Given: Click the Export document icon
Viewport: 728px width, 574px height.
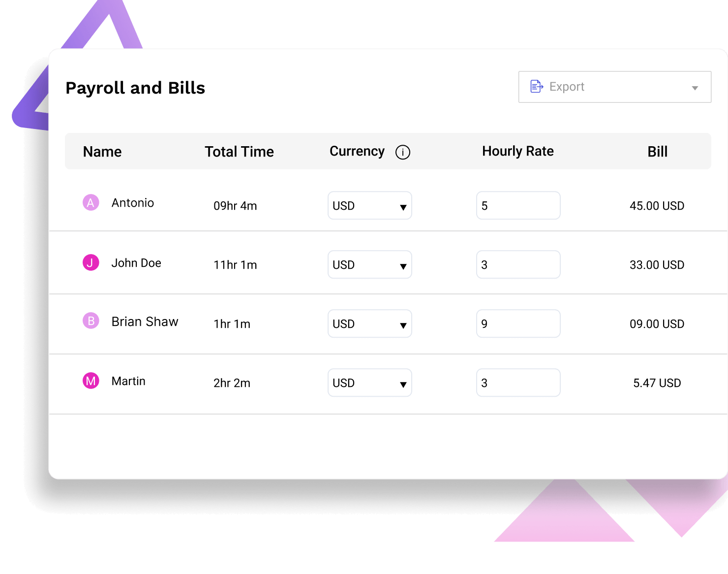Looking at the screenshot, I should click(x=537, y=87).
